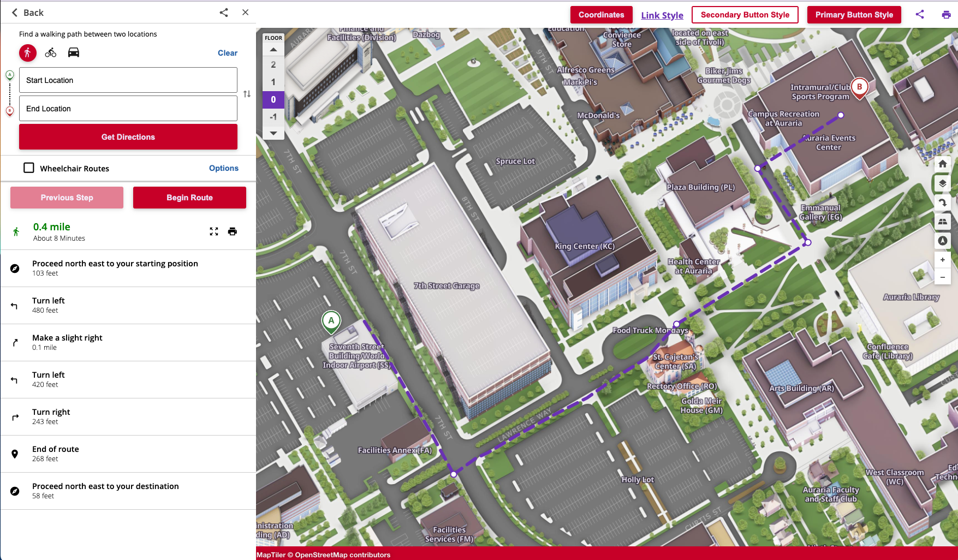Go up one floor with arrow
This screenshot has height=560, width=958.
click(x=273, y=50)
